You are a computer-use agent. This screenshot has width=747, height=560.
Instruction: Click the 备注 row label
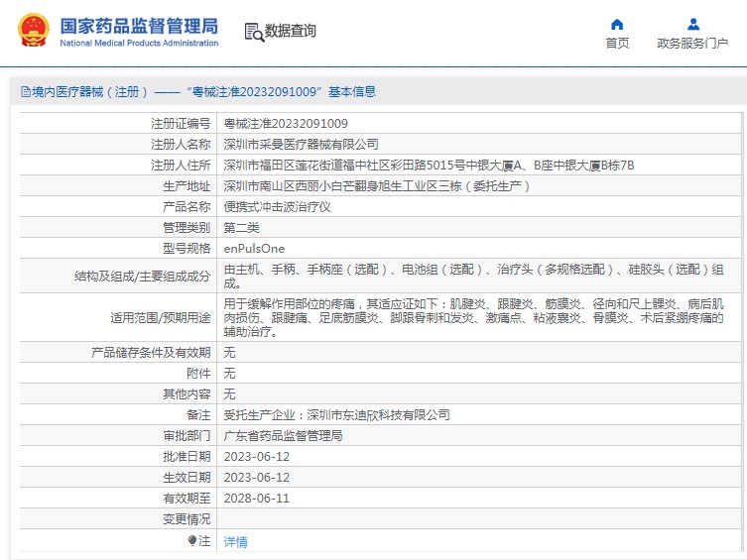coord(198,415)
